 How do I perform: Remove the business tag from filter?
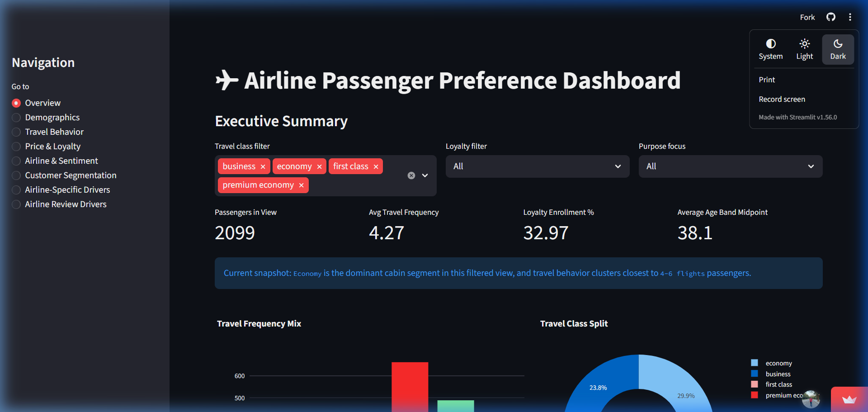(263, 166)
